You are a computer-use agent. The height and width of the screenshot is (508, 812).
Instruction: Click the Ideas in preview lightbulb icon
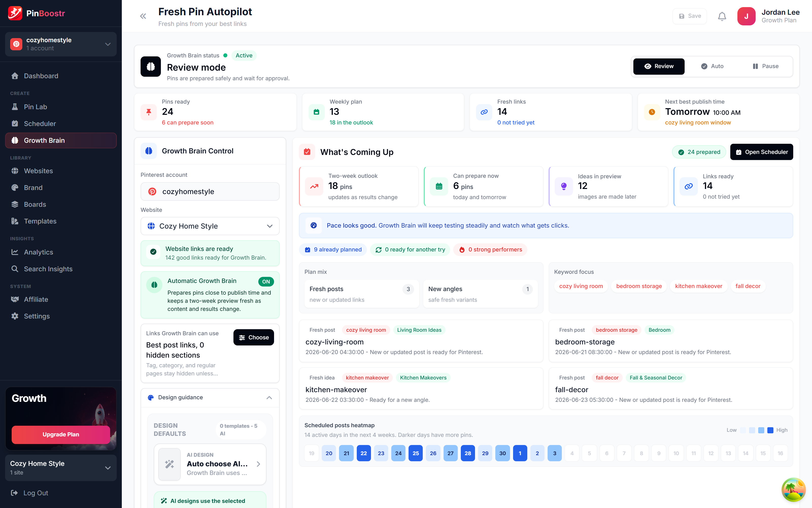[x=564, y=186]
